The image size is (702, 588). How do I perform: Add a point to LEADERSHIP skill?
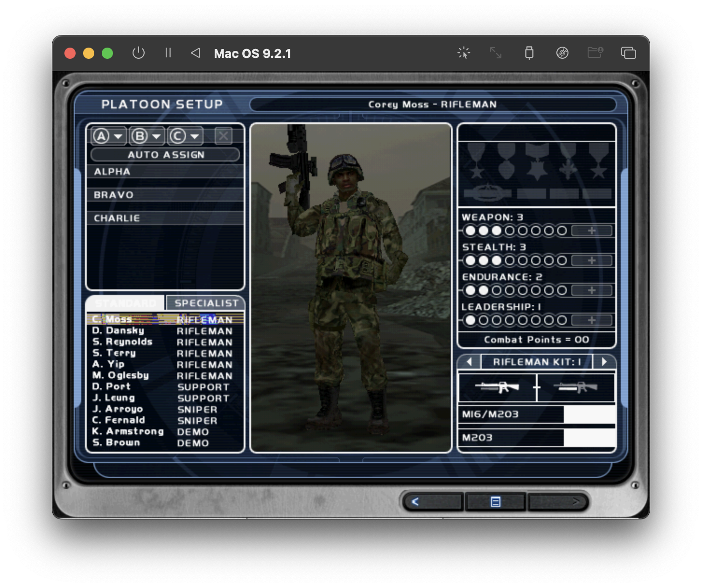[x=592, y=320]
